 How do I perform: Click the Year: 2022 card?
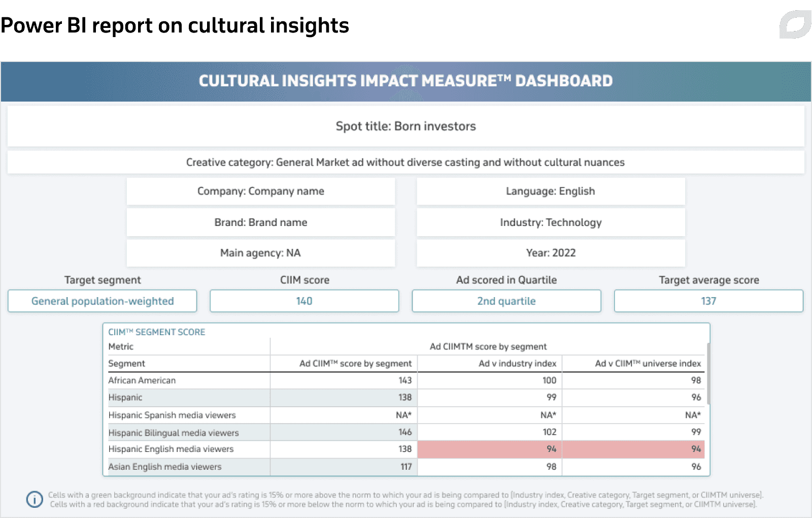coord(551,253)
